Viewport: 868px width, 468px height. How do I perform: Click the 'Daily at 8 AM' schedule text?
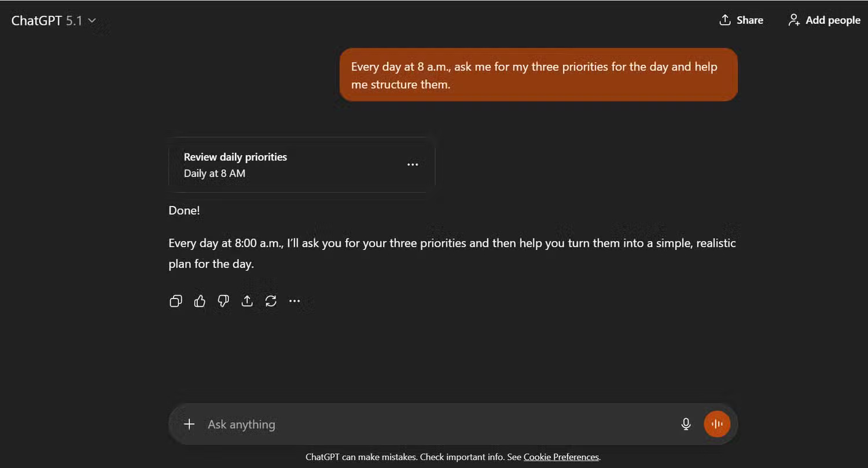tap(215, 173)
